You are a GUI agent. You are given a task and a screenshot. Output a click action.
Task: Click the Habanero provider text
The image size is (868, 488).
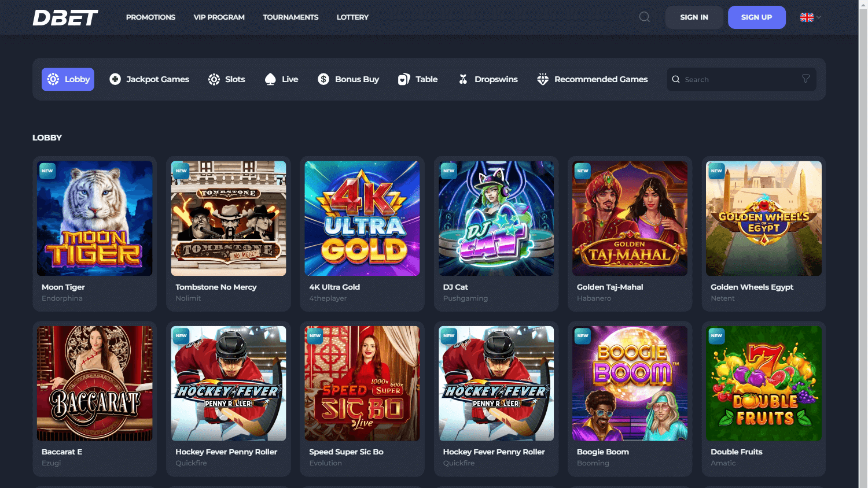pyautogui.click(x=594, y=298)
